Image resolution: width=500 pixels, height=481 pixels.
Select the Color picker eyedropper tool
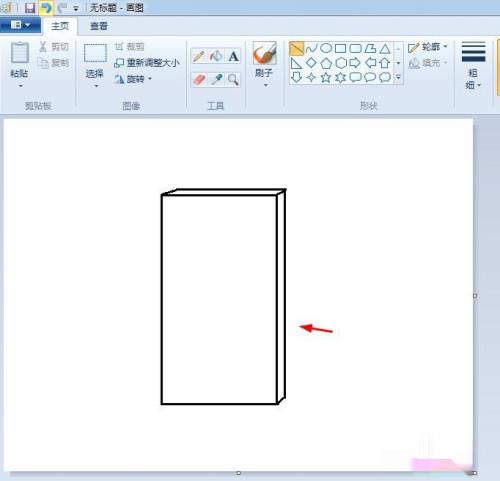pyautogui.click(x=216, y=80)
